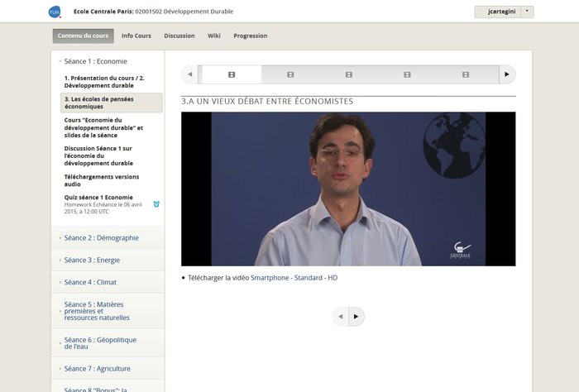Open the Wiki tab
This screenshot has width=579, height=392.
click(213, 36)
